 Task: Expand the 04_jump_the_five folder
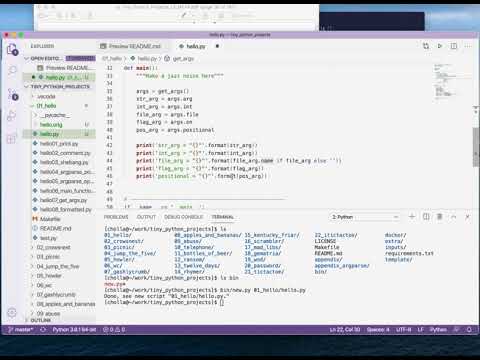pyautogui.click(x=57, y=266)
